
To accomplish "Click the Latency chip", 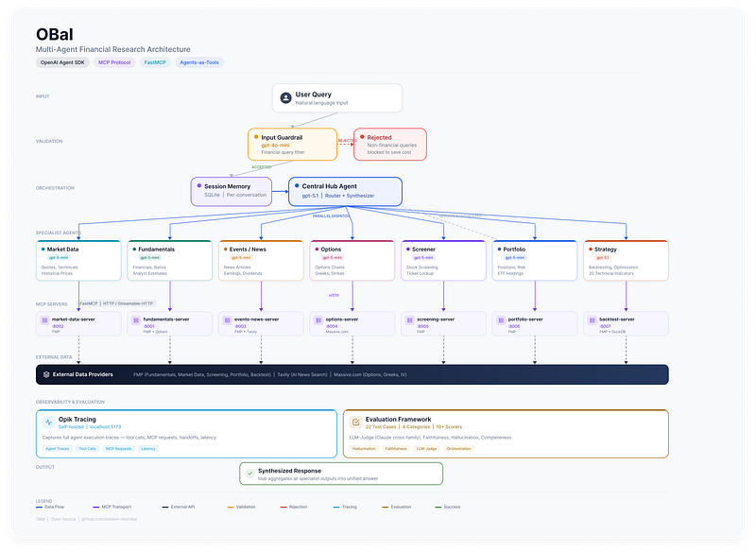I will [x=148, y=449].
